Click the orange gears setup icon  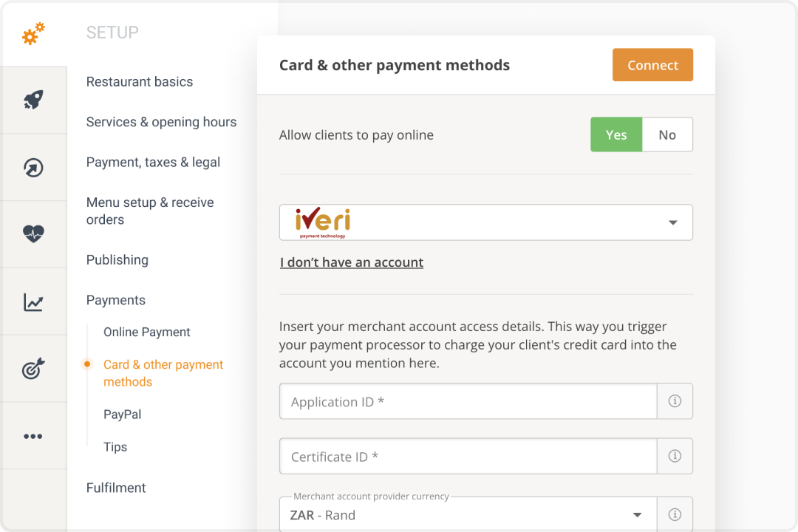(x=33, y=33)
